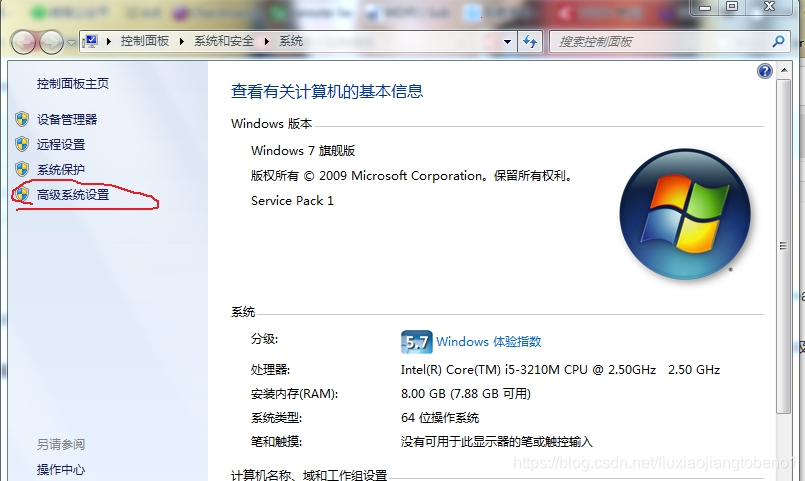This screenshot has width=805, height=481.
Task: Select 控制面板 in the address breadcrumb
Action: (x=145, y=41)
